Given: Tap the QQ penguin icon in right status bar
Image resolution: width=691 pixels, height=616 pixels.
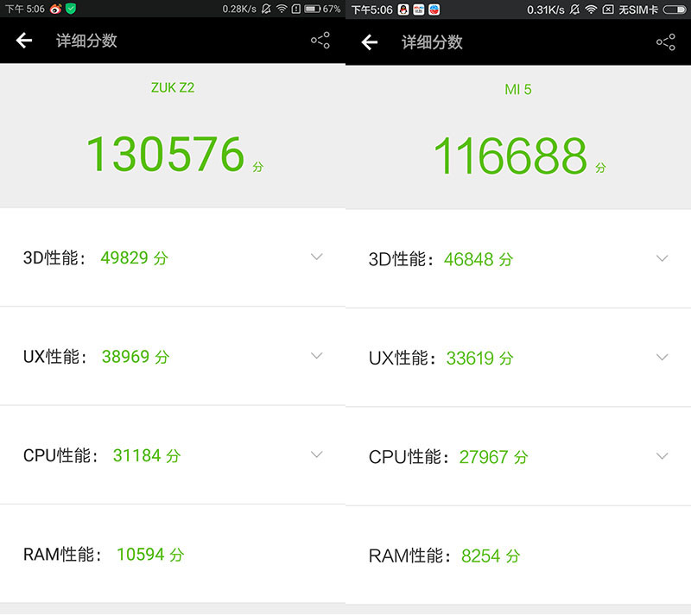Looking at the screenshot, I should (403, 10).
